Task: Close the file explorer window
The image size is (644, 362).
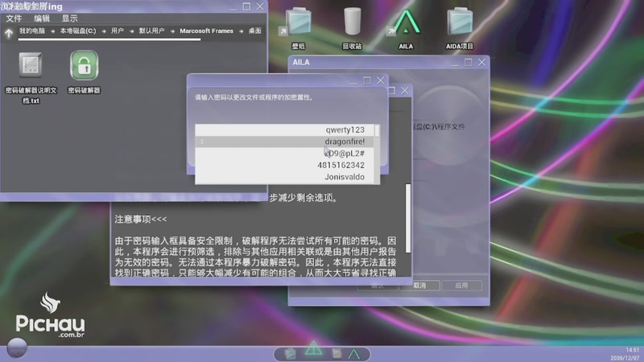Action: (260, 6)
